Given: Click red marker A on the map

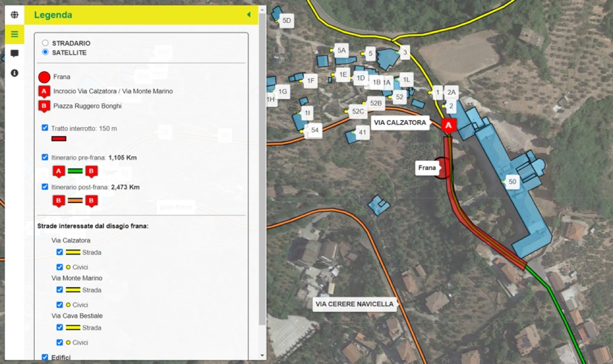Looking at the screenshot, I should click(448, 125).
